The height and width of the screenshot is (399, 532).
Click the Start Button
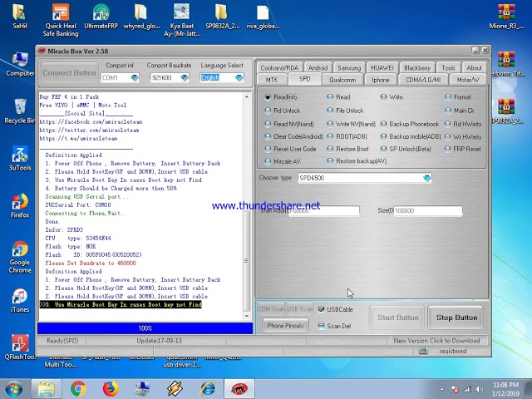tap(397, 318)
